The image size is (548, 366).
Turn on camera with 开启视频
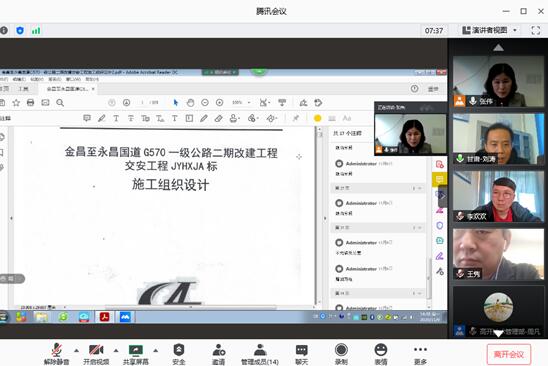96,354
